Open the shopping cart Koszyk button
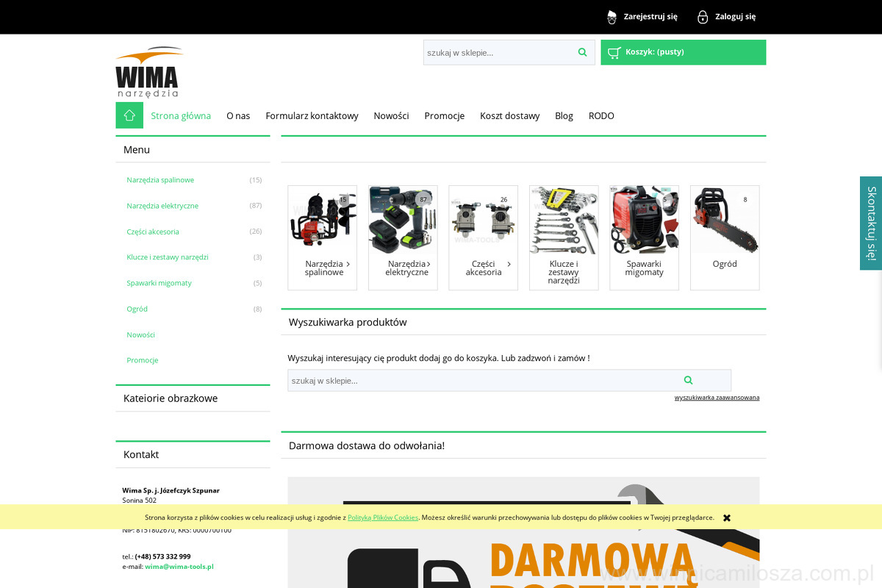 pyautogui.click(x=683, y=52)
